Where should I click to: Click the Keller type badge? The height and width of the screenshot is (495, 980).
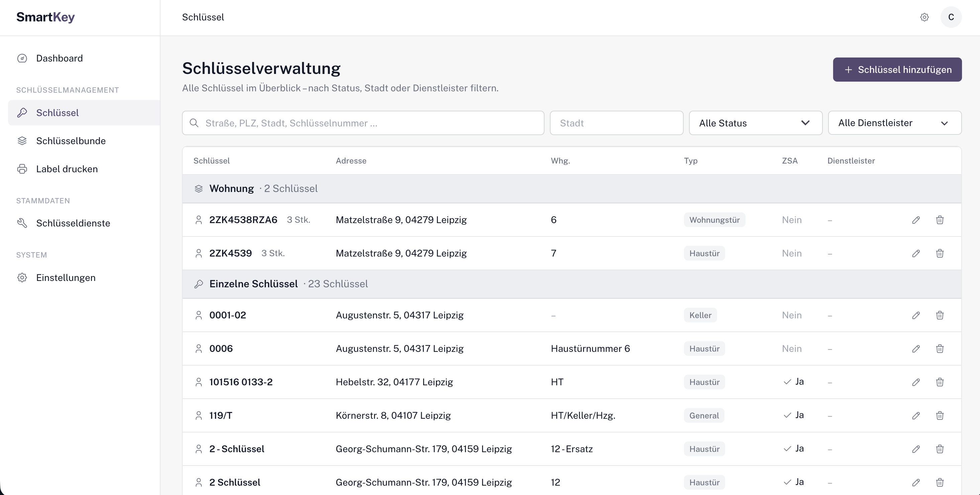pyautogui.click(x=700, y=315)
